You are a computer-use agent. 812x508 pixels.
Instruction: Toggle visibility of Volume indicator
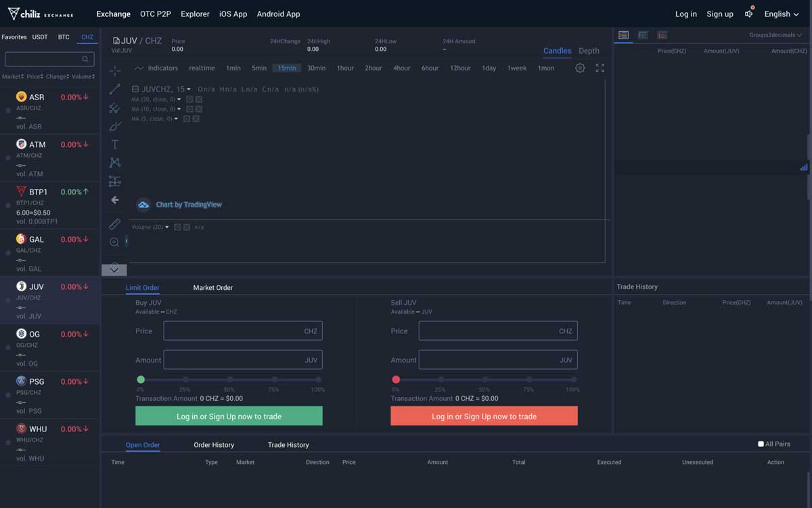pos(177,227)
